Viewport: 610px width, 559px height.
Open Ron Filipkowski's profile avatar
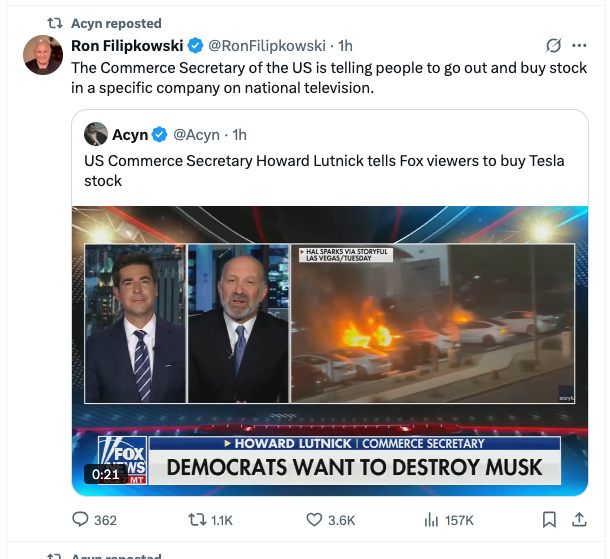pos(43,54)
